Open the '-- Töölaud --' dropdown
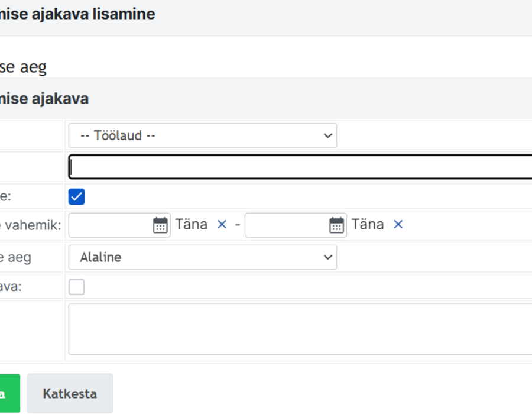 (x=203, y=135)
